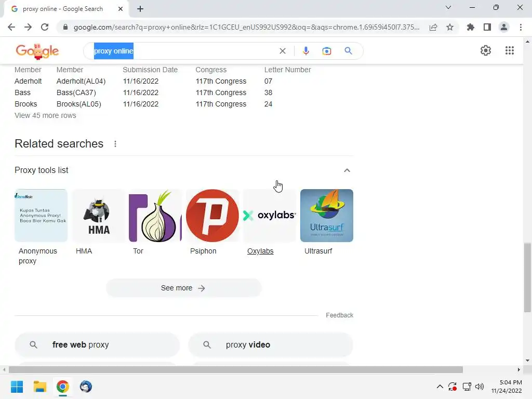
Task: Open Related searches options menu
Action: [115, 144]
